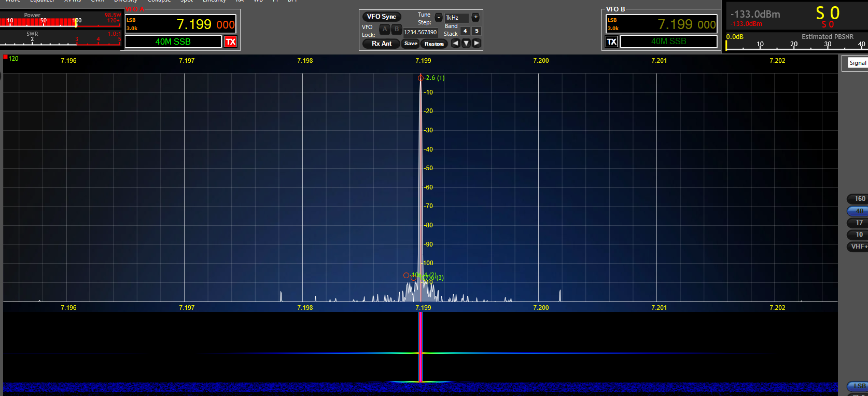Open the 1kHz tune step field
The width and height of the screenshot is (868, 396).
[456, 18]
